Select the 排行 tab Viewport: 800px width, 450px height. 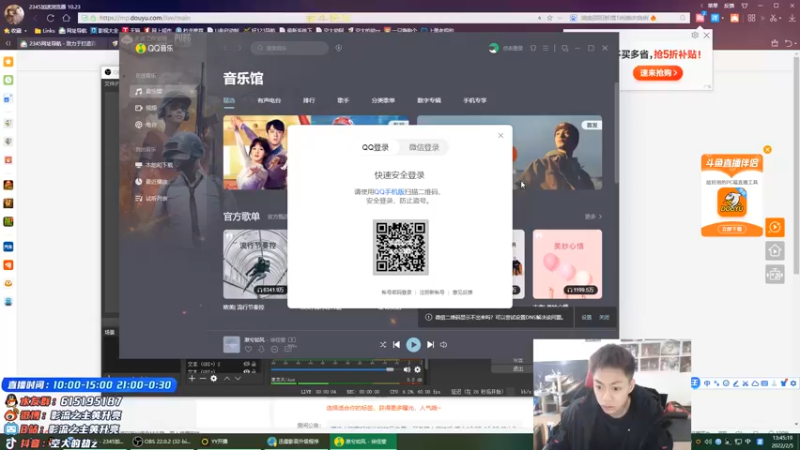(x=309, y=101)
